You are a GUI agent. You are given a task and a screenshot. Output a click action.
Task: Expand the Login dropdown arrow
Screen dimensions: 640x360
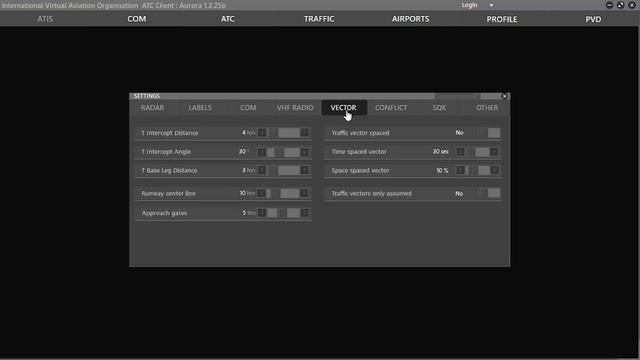coord(491,5)
